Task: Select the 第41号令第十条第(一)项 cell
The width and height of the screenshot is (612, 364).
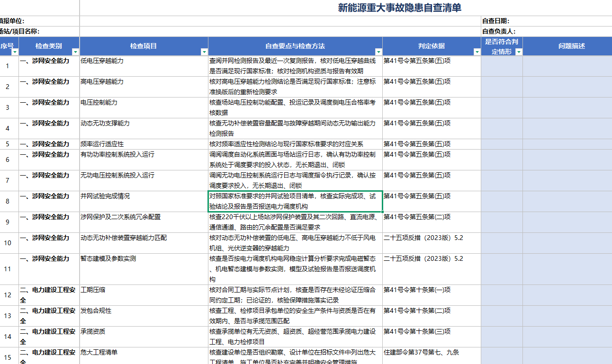Action: click(x=432, y=295)
